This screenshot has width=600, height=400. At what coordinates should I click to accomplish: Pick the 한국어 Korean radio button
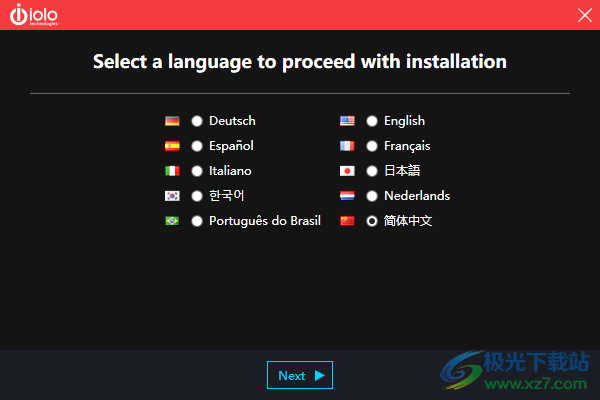click(197, 196)
